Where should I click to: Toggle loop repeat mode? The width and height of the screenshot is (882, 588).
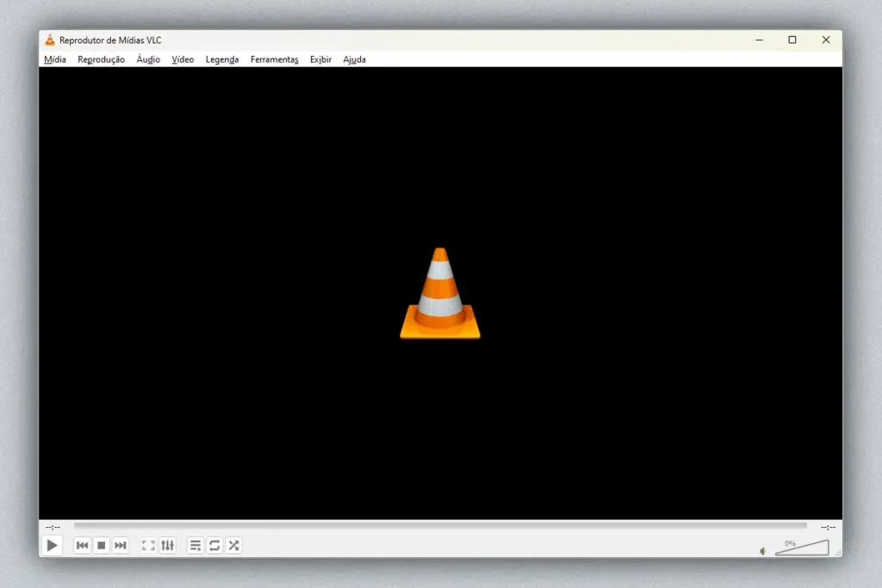pyautogui.click(x=214, y=545)
